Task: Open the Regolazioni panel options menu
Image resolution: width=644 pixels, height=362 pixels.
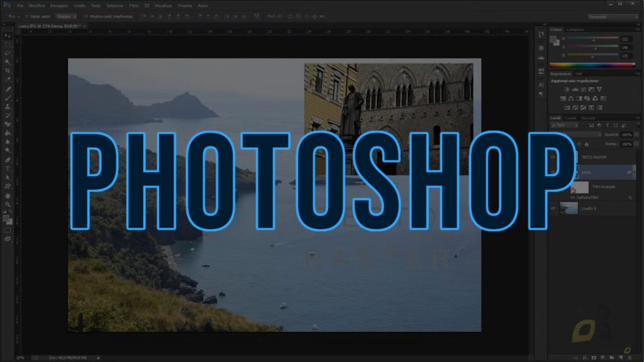Action: point(637,74)
